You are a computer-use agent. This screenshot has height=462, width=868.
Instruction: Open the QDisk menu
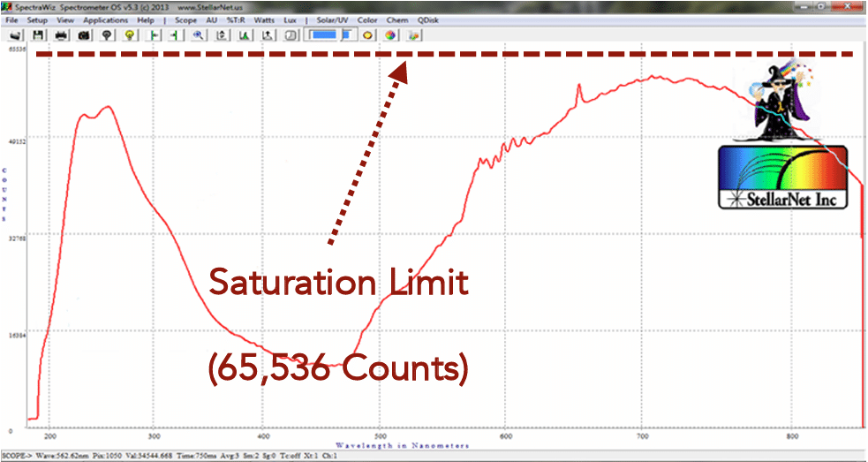[x=429, y=20]
